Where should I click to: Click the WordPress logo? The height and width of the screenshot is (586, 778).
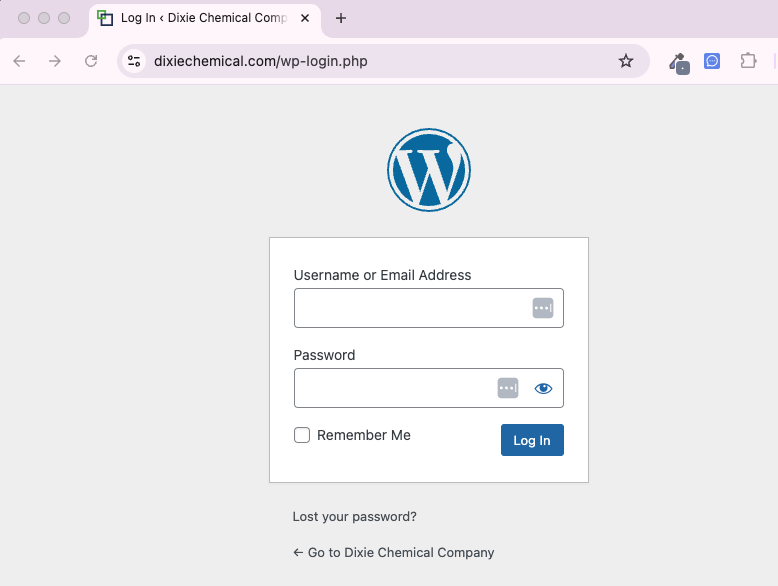pos(428,170)
